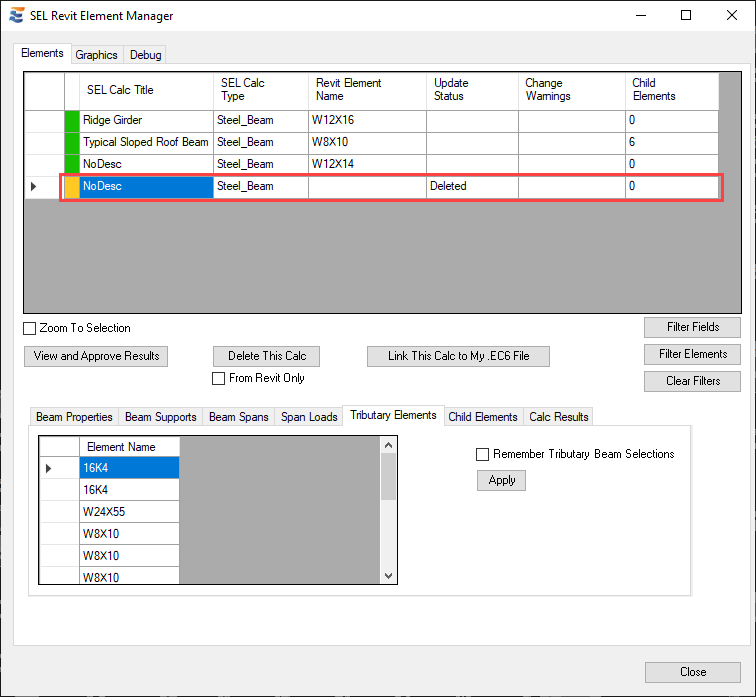Click Clear Filters button

[692, 381]
